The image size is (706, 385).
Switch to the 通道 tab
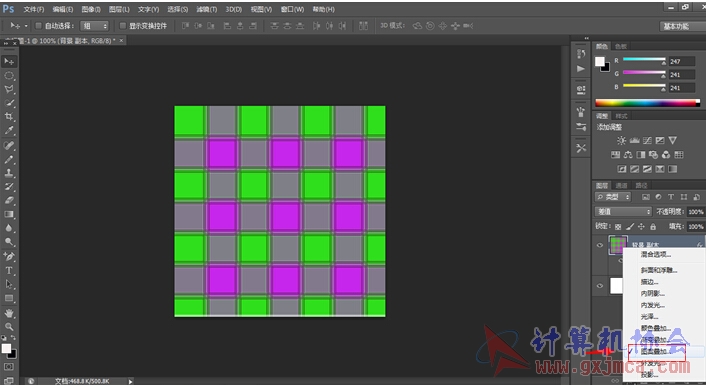pyautogui.click(x=621, y=186)
